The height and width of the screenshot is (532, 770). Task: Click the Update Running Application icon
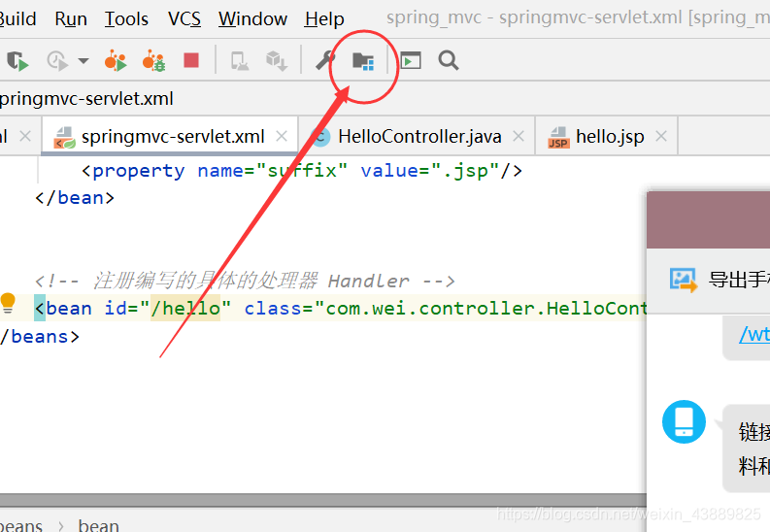tap(240, 61)
